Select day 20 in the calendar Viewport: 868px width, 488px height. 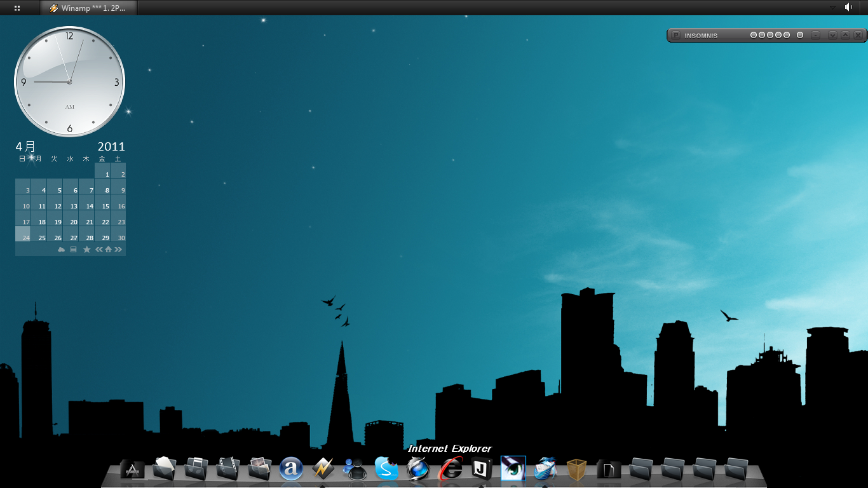click(71, 218)
